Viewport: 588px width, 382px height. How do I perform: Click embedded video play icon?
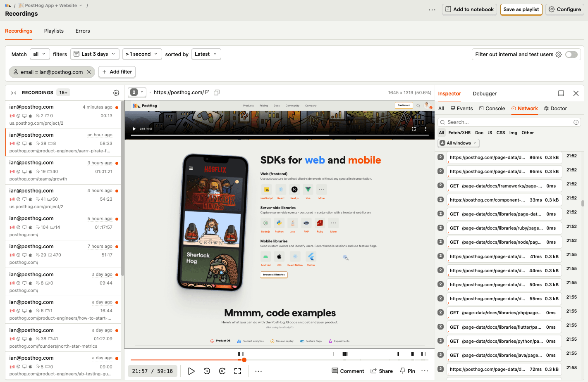click(x=134, y=129)
